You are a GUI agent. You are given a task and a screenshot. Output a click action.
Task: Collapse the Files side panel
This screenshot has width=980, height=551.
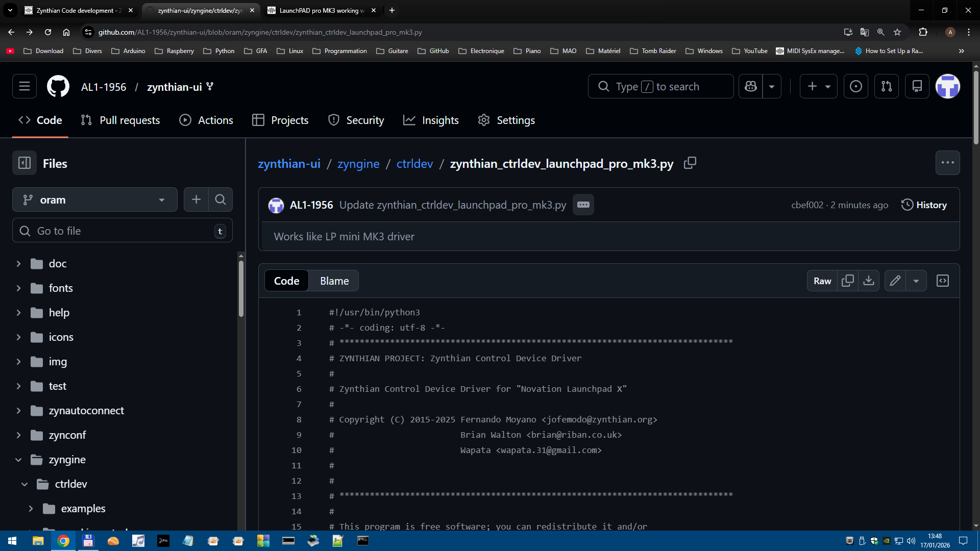[x=24, y=163]
